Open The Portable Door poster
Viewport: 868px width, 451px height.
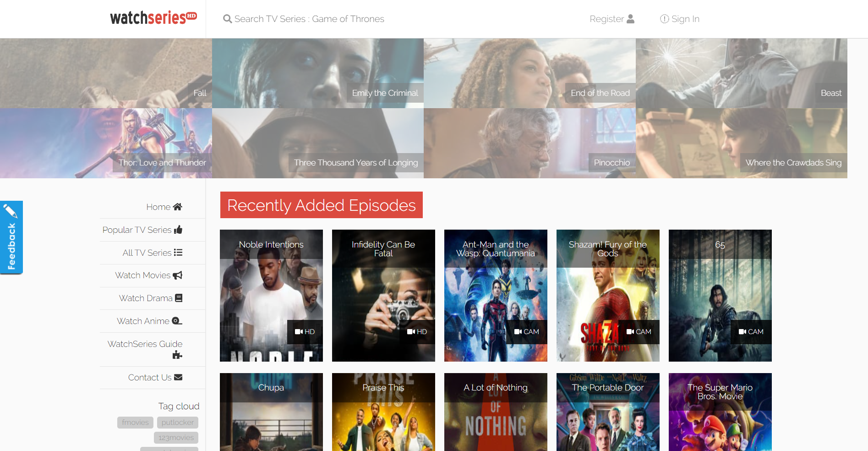pos(608,412)
